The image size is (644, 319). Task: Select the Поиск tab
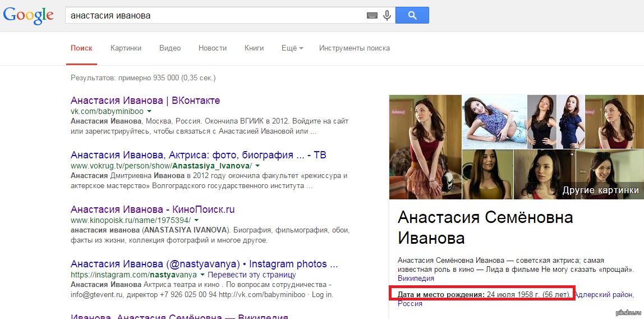tap(81, 48)
